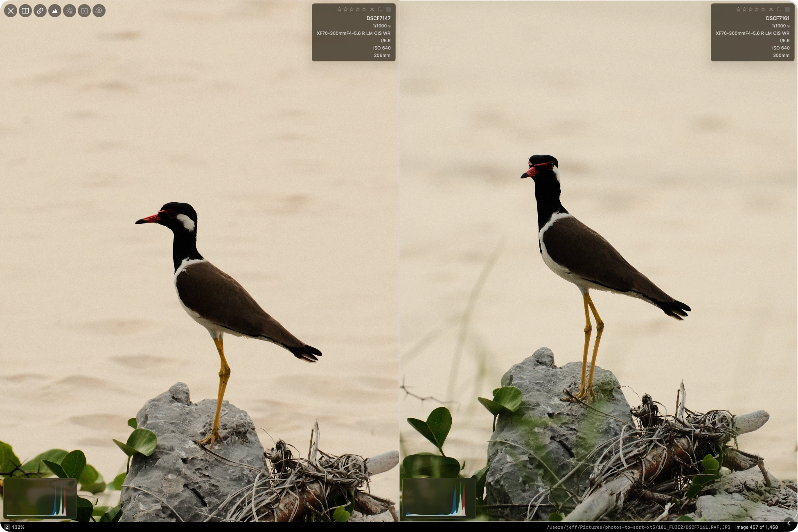The height and width of the screenshot is (532, 798).
Task: Give DSCF7147 a four-star rating
Action: click(x=358, y=9)
